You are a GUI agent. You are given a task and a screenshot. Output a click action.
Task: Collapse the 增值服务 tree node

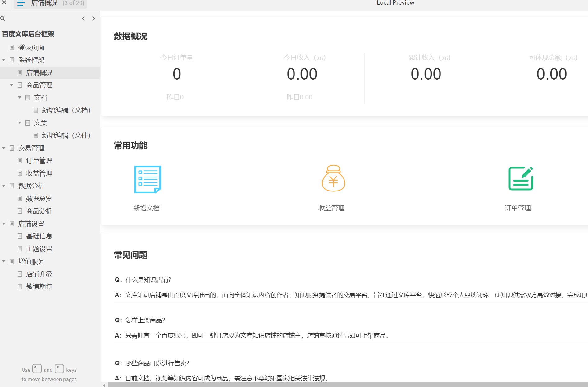(4, 261)
